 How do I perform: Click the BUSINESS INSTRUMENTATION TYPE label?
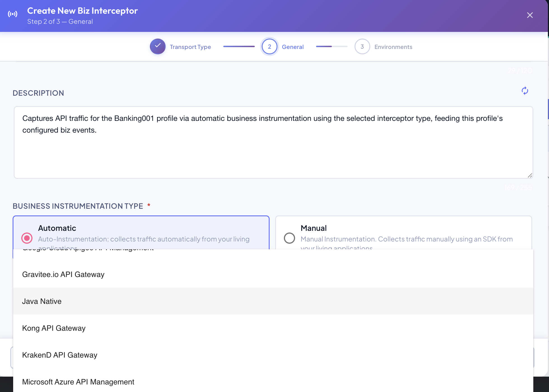pyautogui.click(x=78, y=206)
